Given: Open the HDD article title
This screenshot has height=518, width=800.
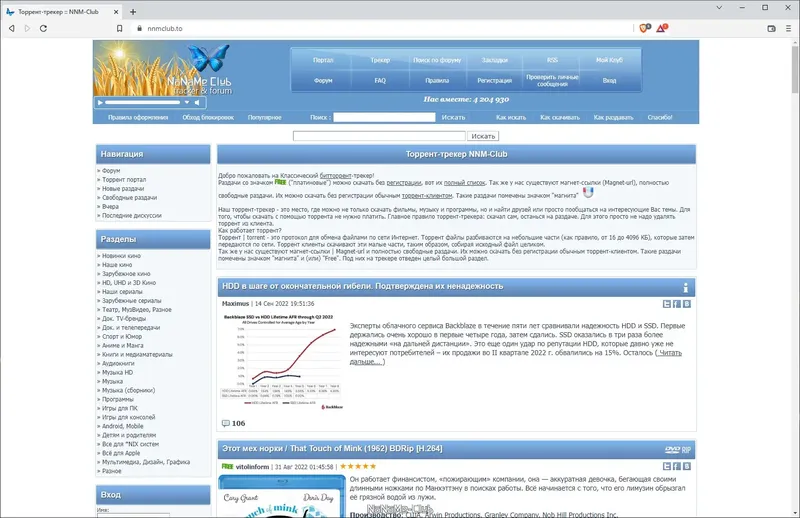Looking at the screenshot, I should [x=362, y=286].
